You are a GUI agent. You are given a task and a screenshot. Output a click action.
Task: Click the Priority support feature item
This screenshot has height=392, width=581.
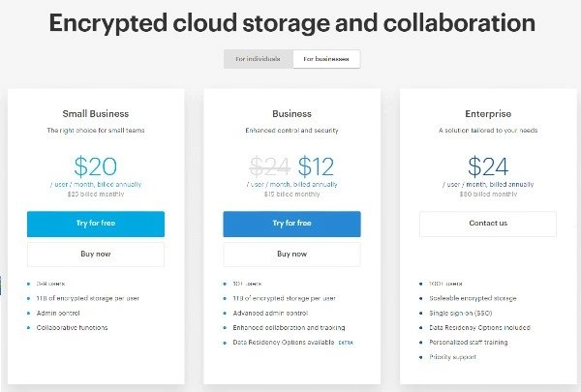[453, 357]
